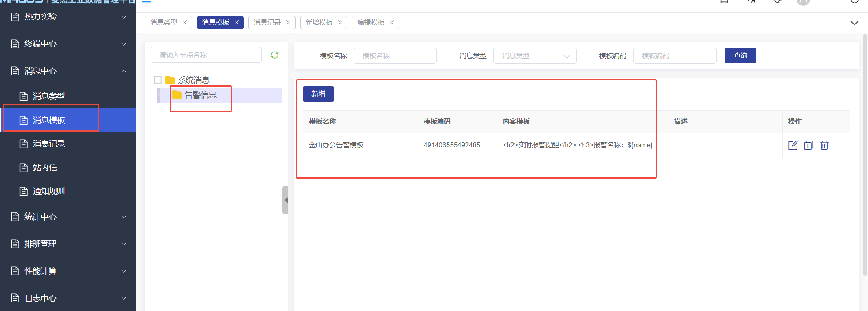The image size is (868, 311).
Task: Open 站内信 in the sidebar
Action: (x=45, y=168)
